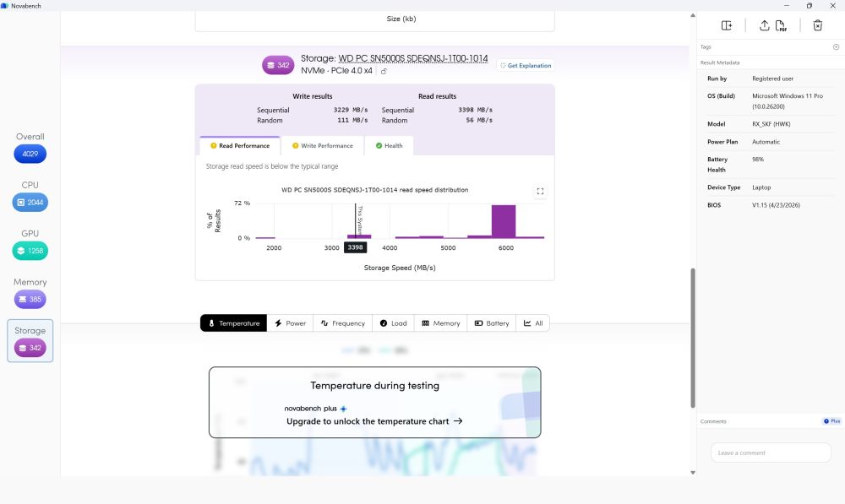
Task: Select the Frequency chart tab
Action: [343, 323]
